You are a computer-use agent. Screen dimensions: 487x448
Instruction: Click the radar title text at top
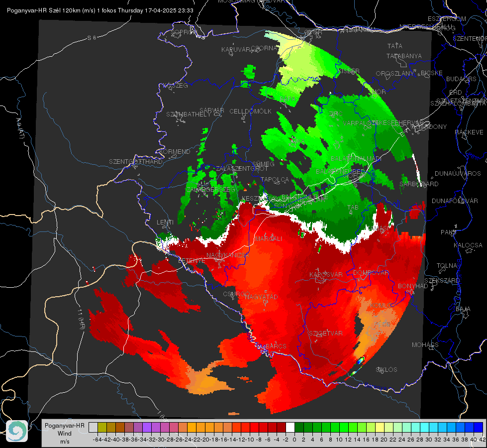click(x=100, y=10)
